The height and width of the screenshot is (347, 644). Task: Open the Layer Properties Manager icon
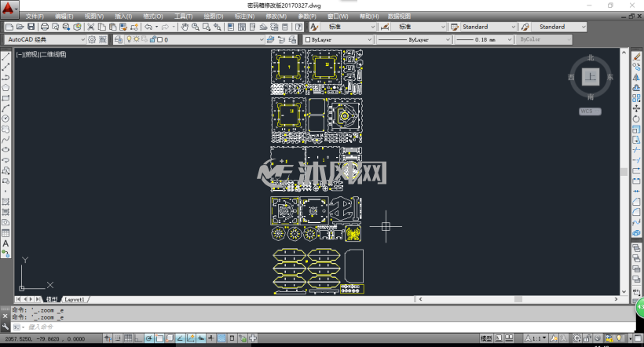click(x=119, y=40)
